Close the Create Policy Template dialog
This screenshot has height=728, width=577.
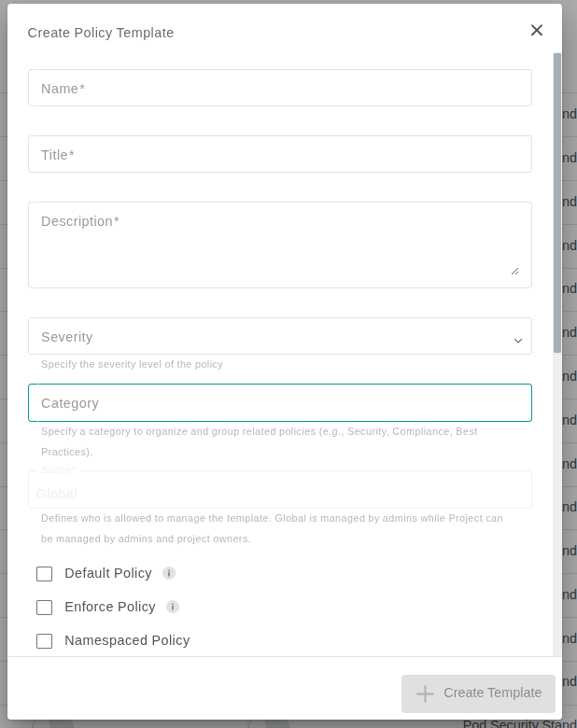point(537,31)
